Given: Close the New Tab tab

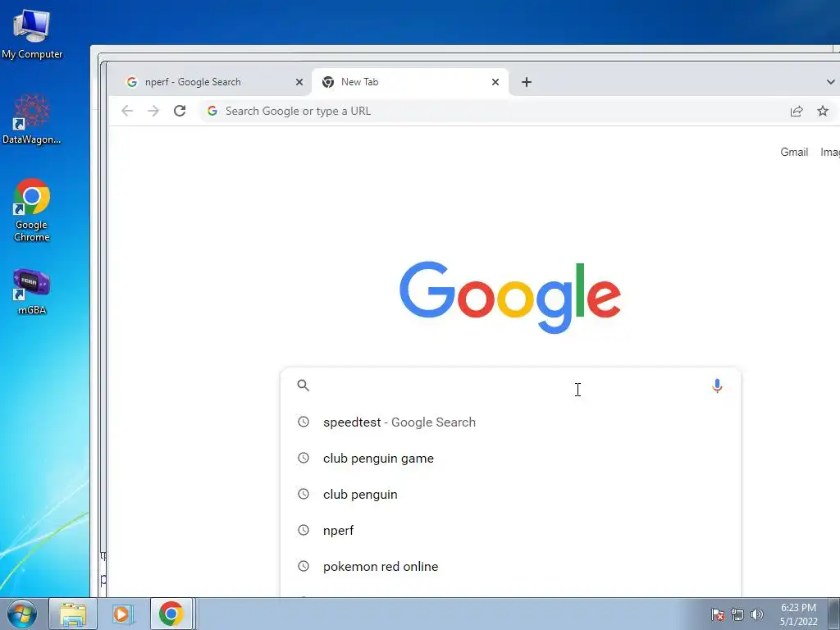Looking at the screenshot, I should click(495, 82).
